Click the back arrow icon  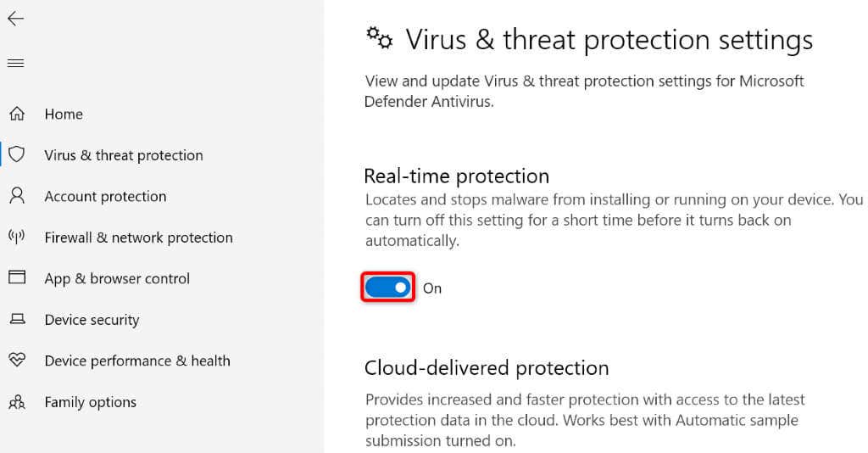click(15, 20)
